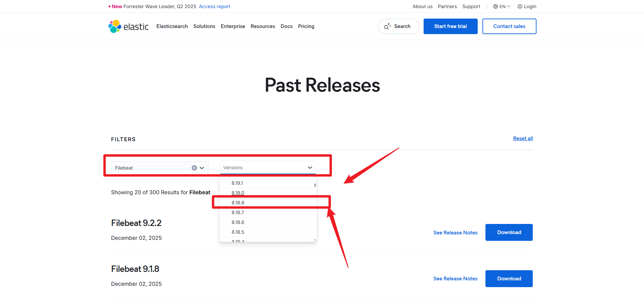Open the EN language selector
This screenshot has height=303, width=644.
pos(502,6)
